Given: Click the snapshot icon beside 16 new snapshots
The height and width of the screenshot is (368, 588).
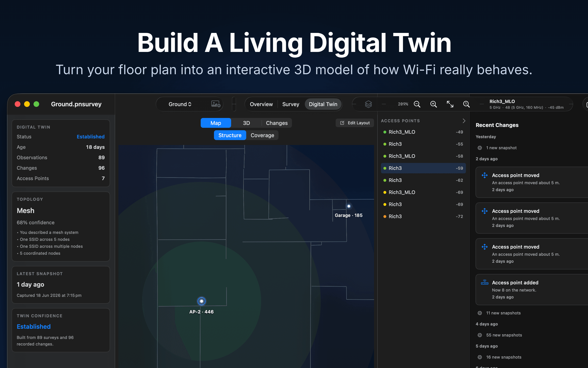Looking at the screenshot, I should pyautogui.click(x=480, y=357).
